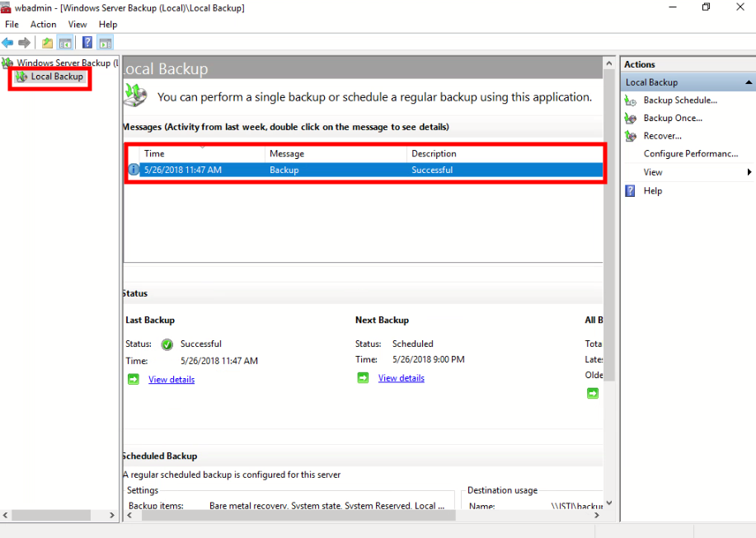
Task: Click the Local Backup tree node icon
Action: [21, 77]
